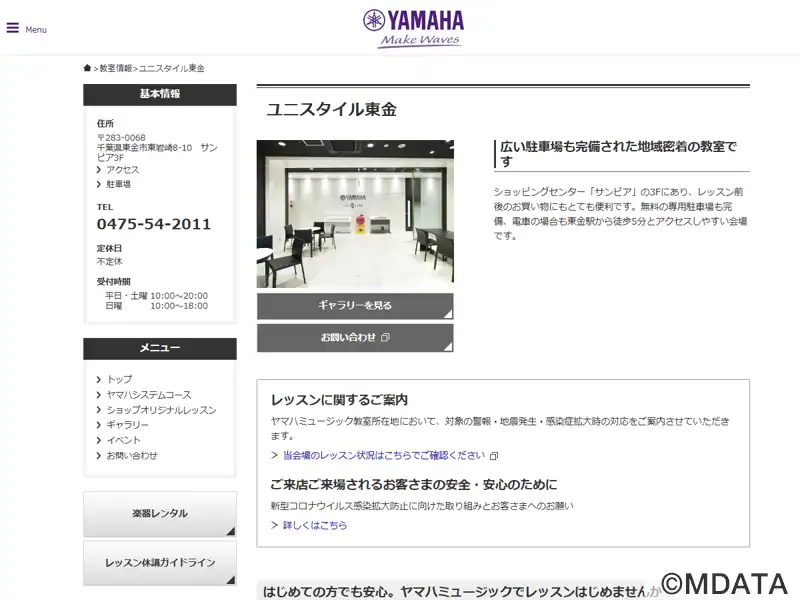This screenshot has height=600, width=800.
Task: Open the アクセス link under address
Action: [122, 169]
